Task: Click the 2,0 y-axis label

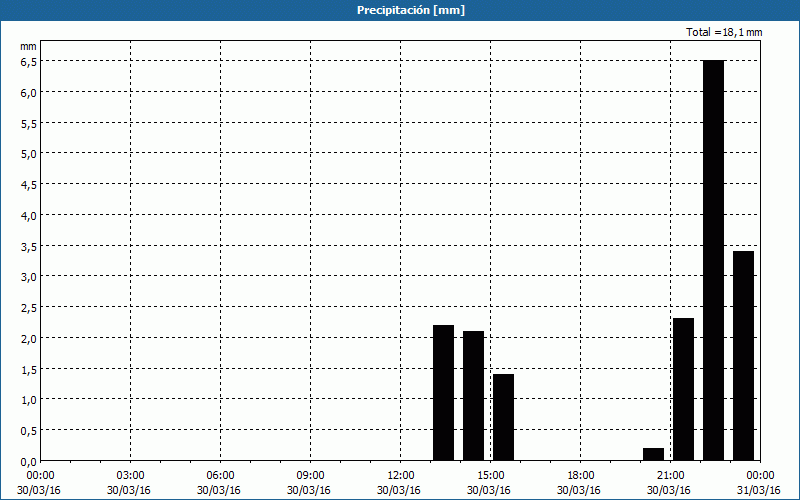Action: (28, 339)
